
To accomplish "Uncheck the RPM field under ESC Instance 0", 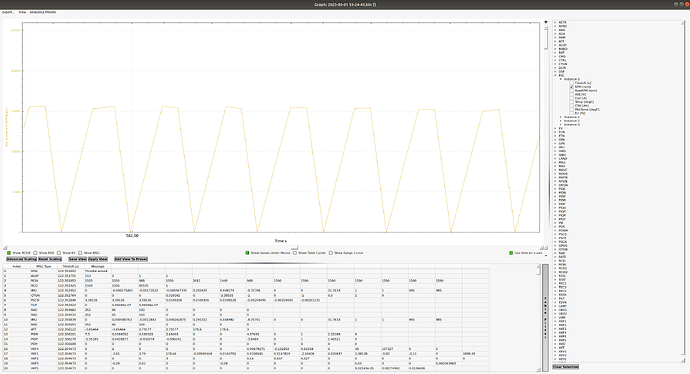I will click(x=572, y=87).
